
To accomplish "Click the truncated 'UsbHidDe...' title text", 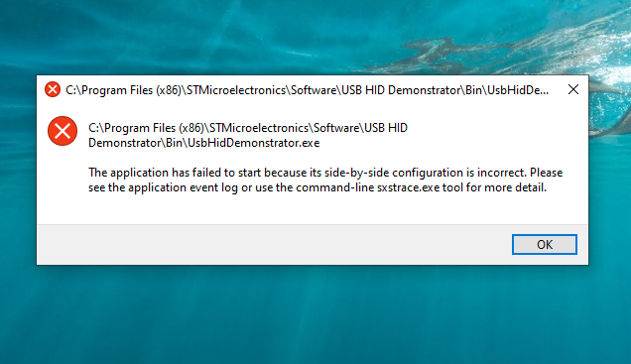I will click(x=518, y=90).
